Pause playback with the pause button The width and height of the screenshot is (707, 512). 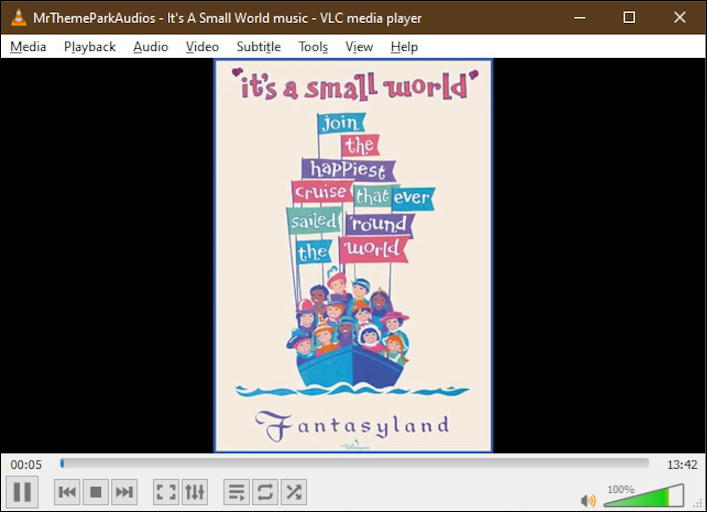pyautogui.click(x=22, y=491)
